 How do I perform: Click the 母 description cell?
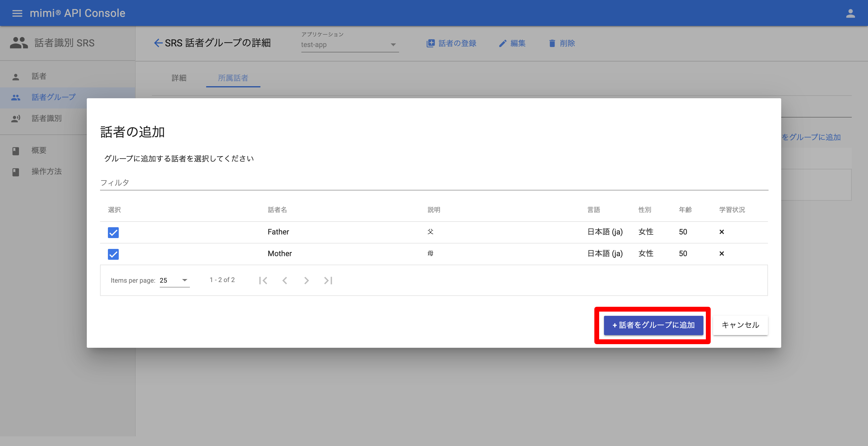point(430,253)
